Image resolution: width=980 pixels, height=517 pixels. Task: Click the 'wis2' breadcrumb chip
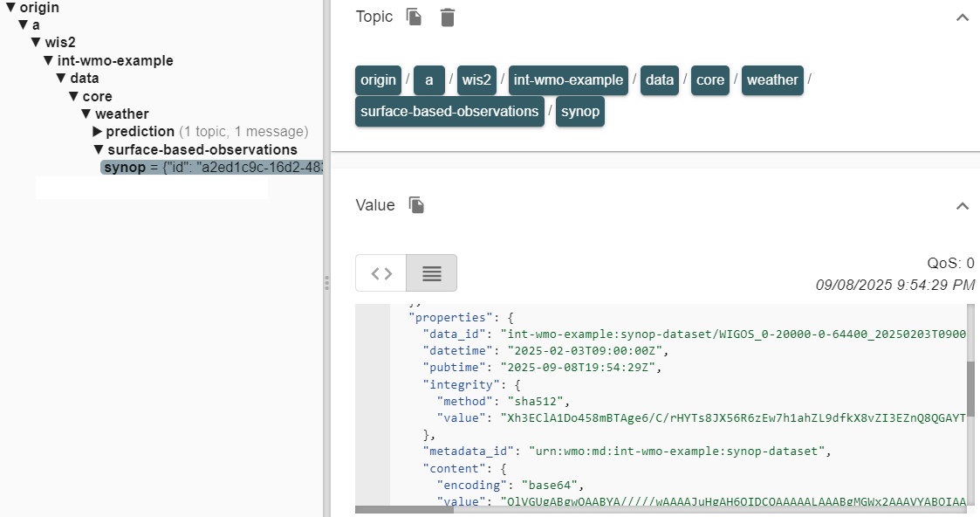pos(476,80)
